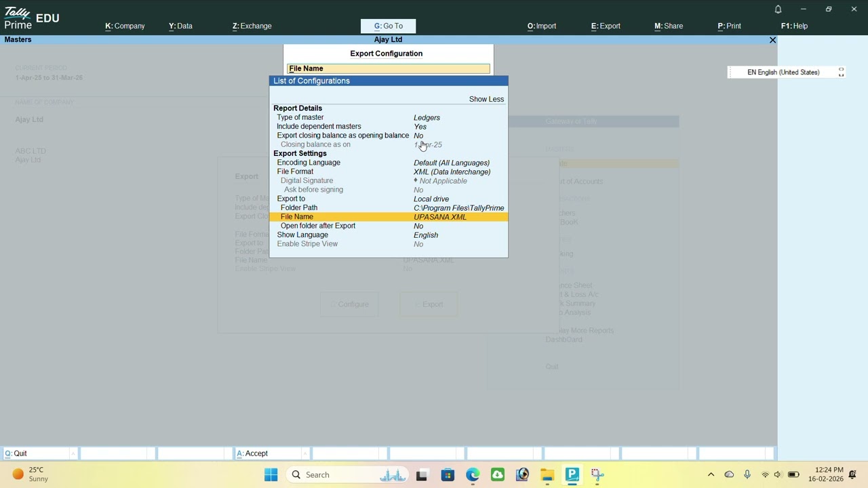
Task: Click the EN English language bar
Action: (x=783, y=72)
